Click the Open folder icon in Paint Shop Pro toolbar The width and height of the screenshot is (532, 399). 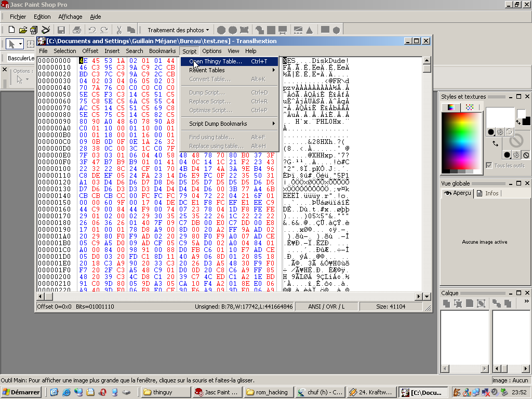point(23,30)
